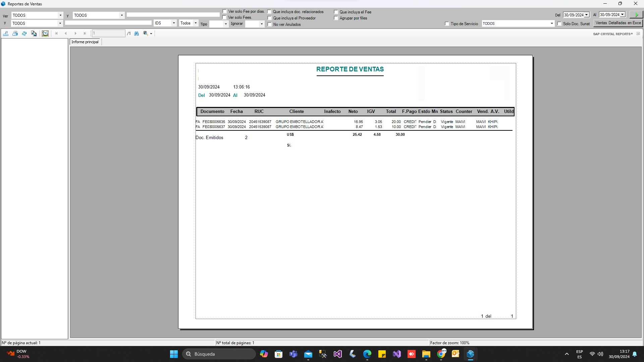Open Find Text with the binoculars icon

pyautogui.click(x=137, y=33)
